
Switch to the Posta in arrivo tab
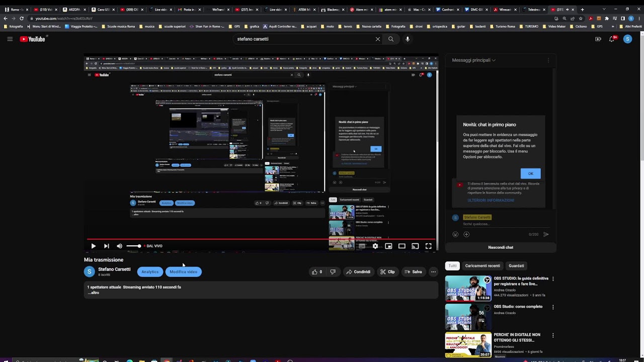pyautogui.click(x=190, y=10)
